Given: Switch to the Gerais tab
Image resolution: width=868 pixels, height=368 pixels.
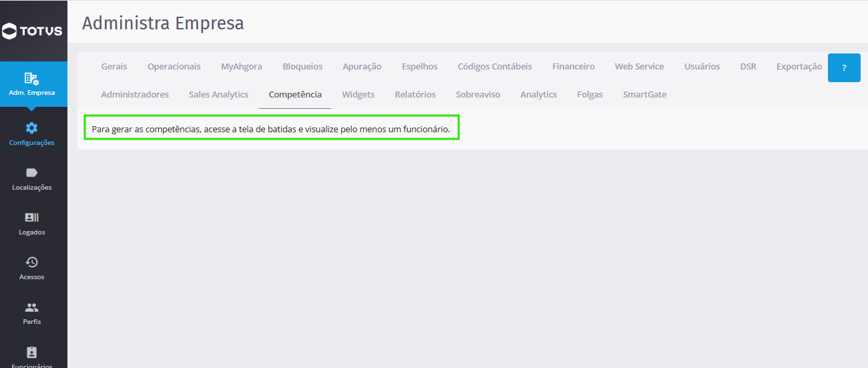Looking at the screenshot, I should (114, 66).
